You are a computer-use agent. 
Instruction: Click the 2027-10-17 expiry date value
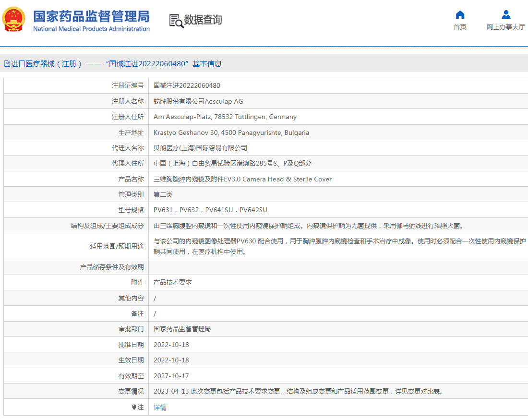[171, 376]
